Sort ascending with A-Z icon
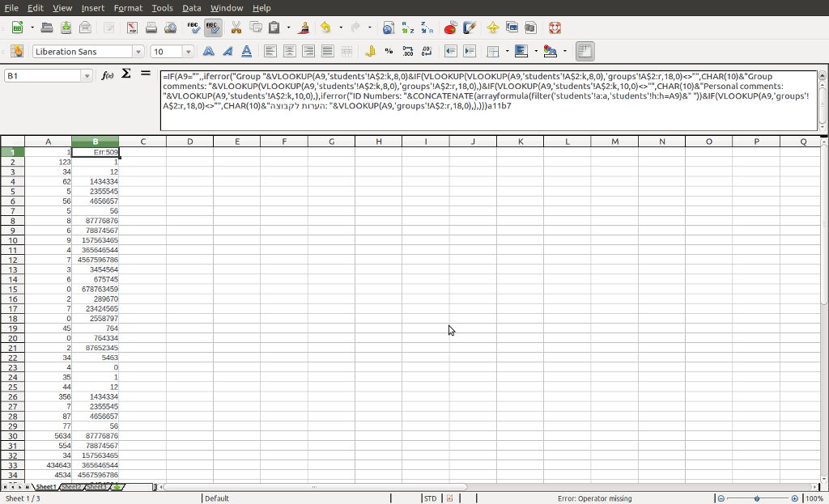The height and width of the screenshot is (504, 829). (408, 28)
